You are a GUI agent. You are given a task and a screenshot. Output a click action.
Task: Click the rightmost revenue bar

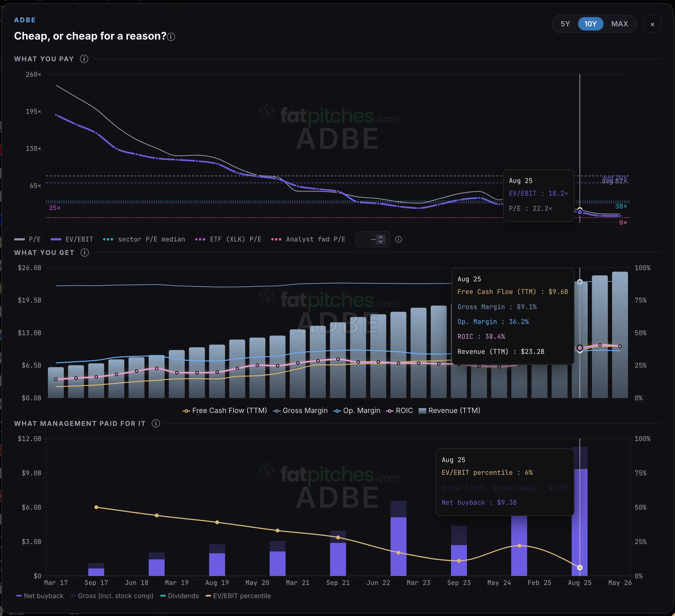point(620,335)
